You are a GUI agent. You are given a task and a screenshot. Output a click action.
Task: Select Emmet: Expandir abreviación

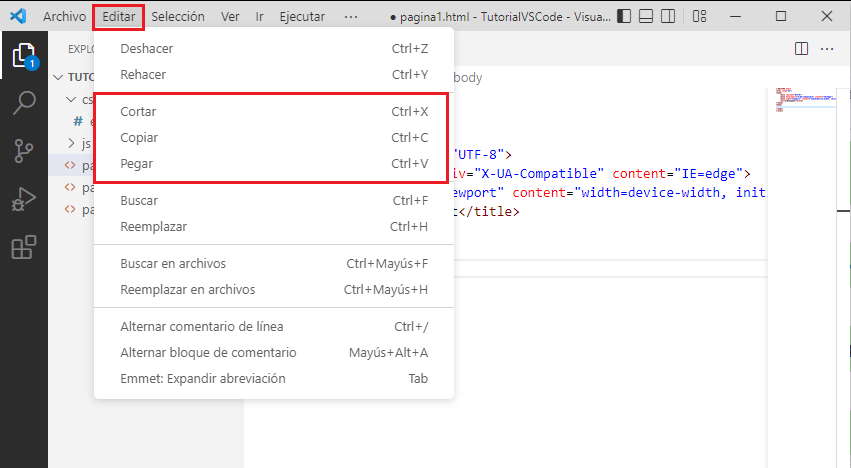[274, 378]
